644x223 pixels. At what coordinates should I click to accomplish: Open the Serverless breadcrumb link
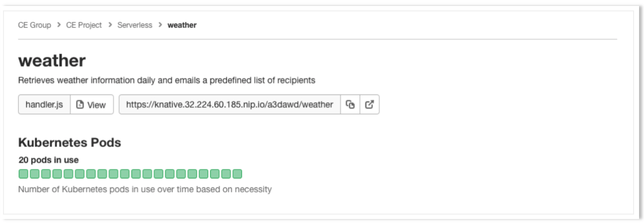(x=135, y=25)
